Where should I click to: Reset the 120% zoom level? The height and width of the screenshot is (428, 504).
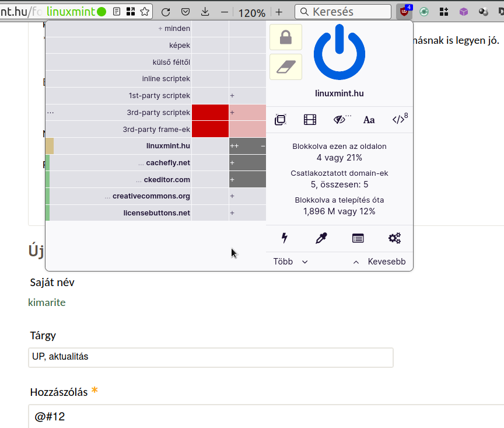251,13
